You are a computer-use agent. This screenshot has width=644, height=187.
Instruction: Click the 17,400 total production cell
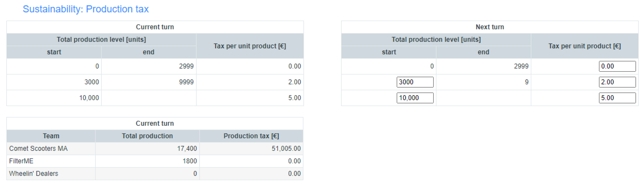(187, 149)
